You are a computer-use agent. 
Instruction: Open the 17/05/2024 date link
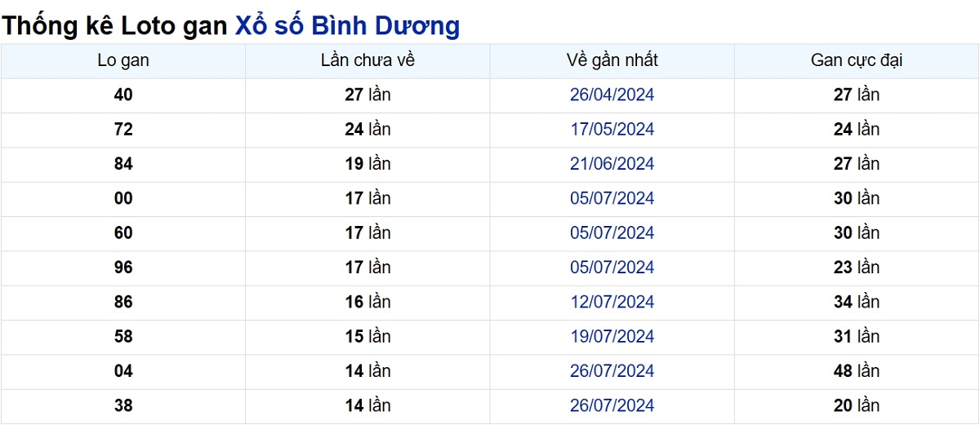tap(612, 129)
